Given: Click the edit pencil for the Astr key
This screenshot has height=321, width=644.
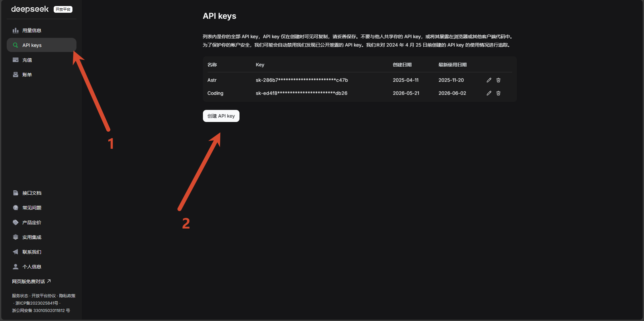Looking at the screenshot, I should pos(489,80).
